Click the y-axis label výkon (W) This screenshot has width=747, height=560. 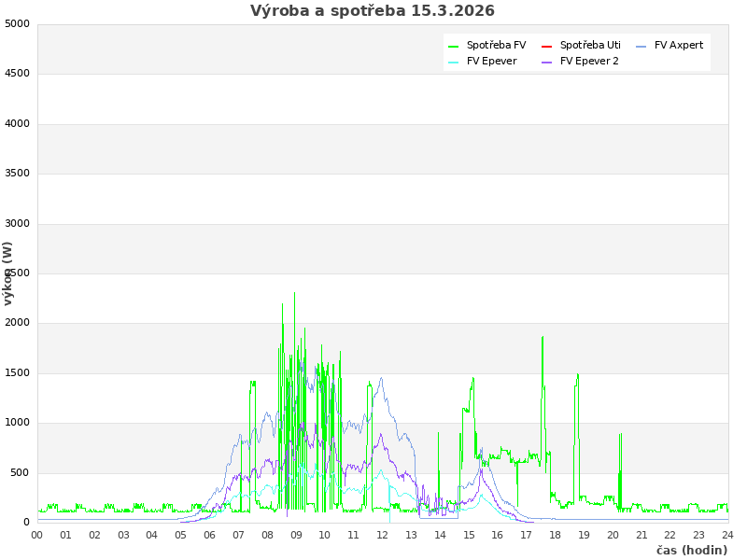click(x=8, y=273)
